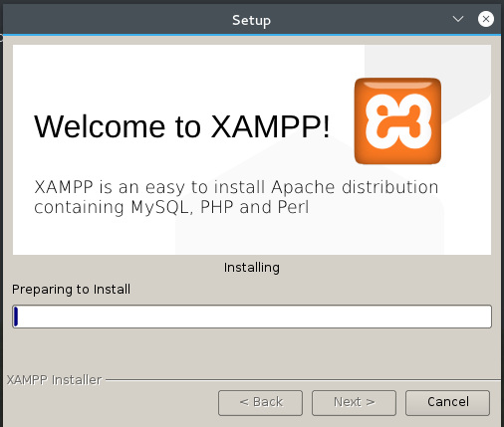
Task: Expand the title bar chevron menu
Action: 458,19
